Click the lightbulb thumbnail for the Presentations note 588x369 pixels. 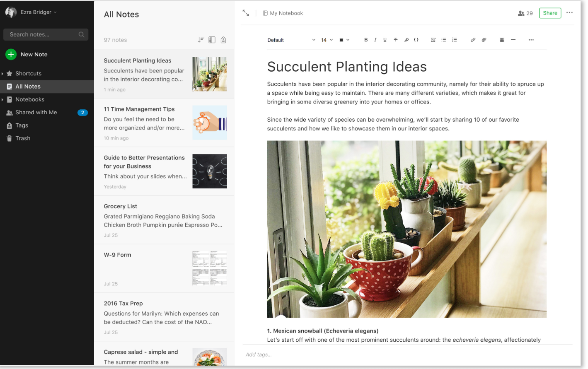coord(210,171)
